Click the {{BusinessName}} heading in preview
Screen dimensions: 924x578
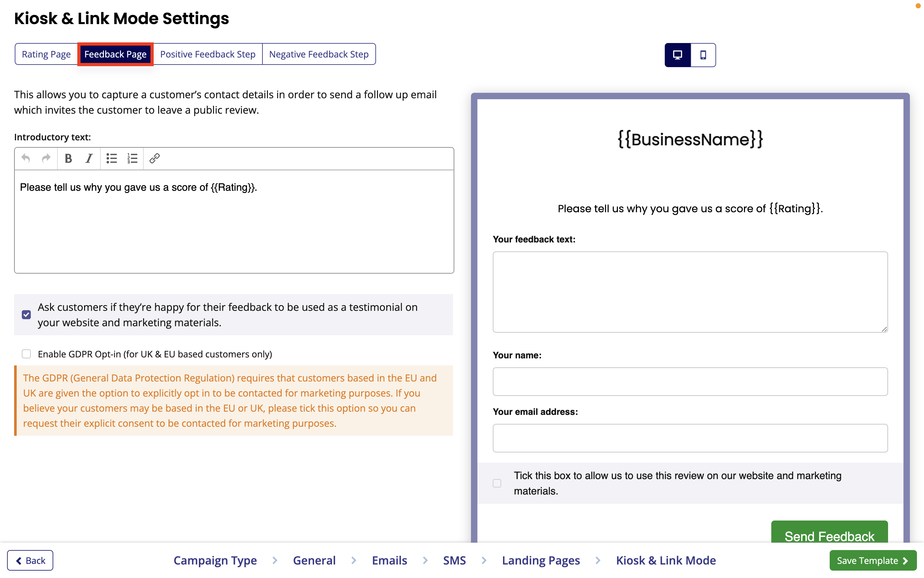690,139
